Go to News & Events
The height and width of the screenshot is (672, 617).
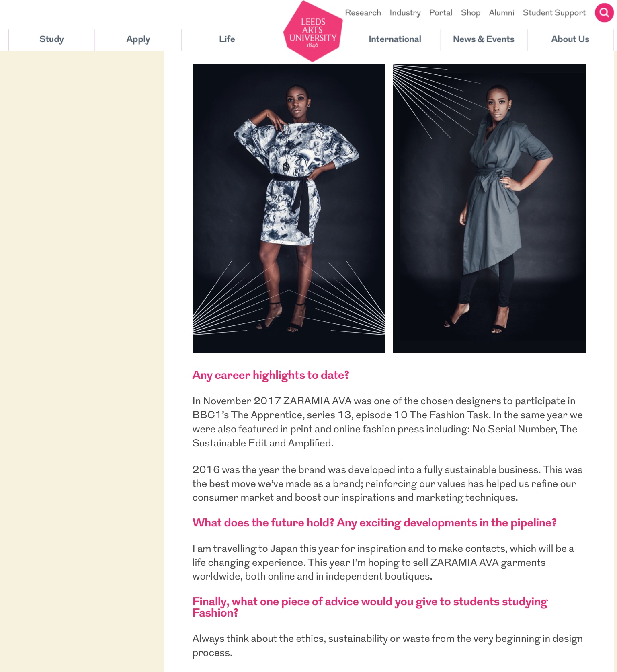(x=484, y=39)
